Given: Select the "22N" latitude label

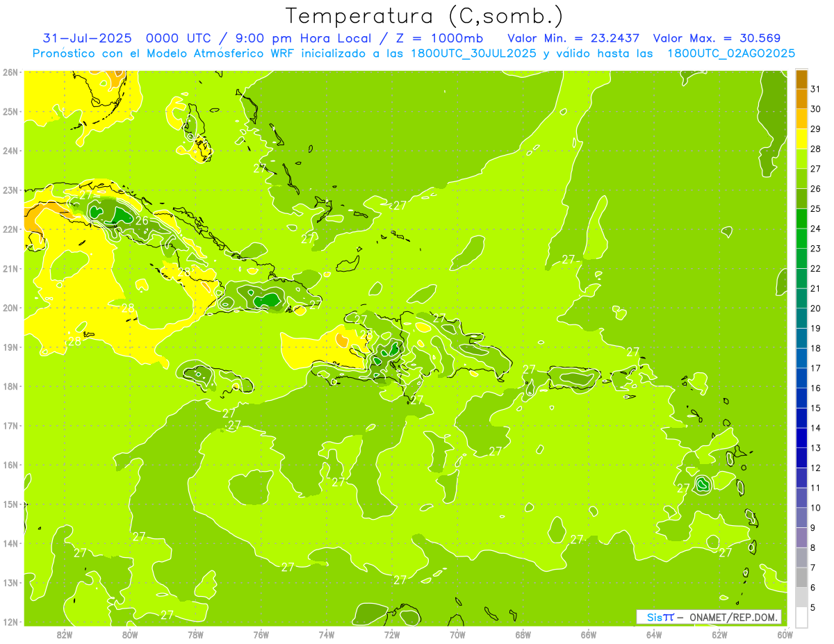Looking at the screenshot, I should point(10,229).
